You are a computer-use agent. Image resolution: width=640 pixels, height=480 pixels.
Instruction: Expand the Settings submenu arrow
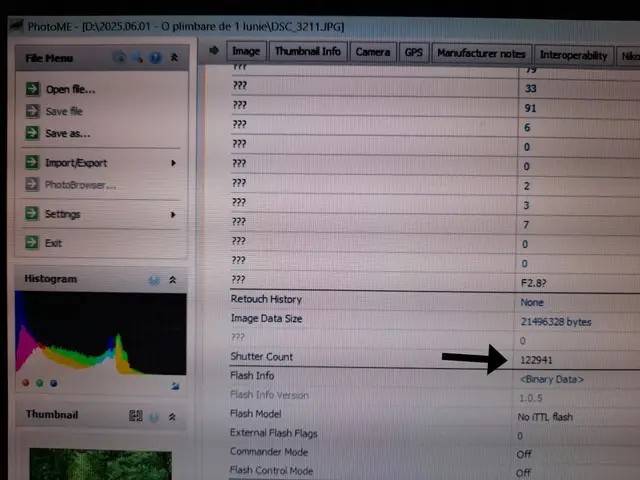pyautogui.click(x=173, y=215)
